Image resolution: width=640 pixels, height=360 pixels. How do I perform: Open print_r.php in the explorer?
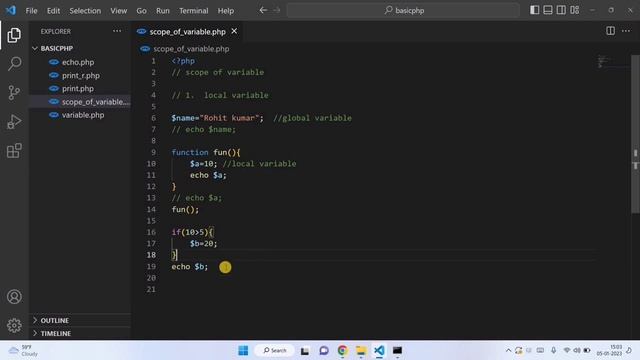tap(80, 76)
